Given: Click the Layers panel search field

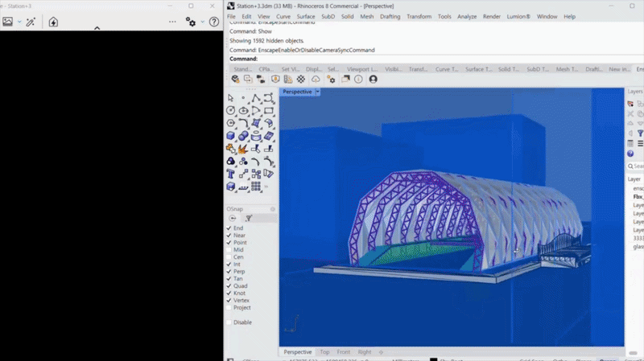Looking at the screenshot, I should pos(636,166).
